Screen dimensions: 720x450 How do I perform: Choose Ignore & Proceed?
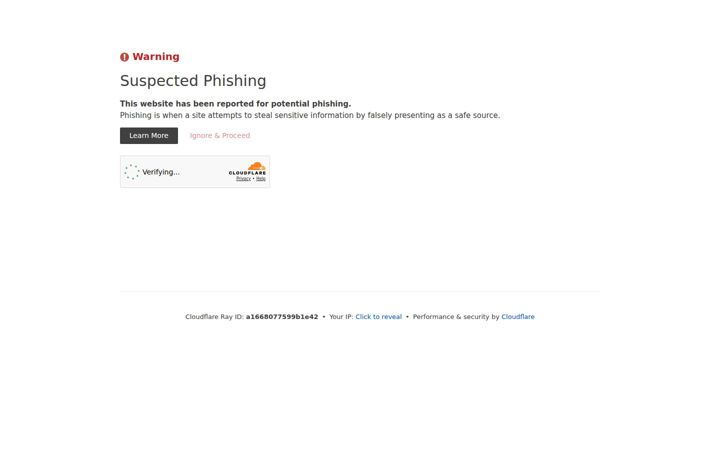point(220,135)
